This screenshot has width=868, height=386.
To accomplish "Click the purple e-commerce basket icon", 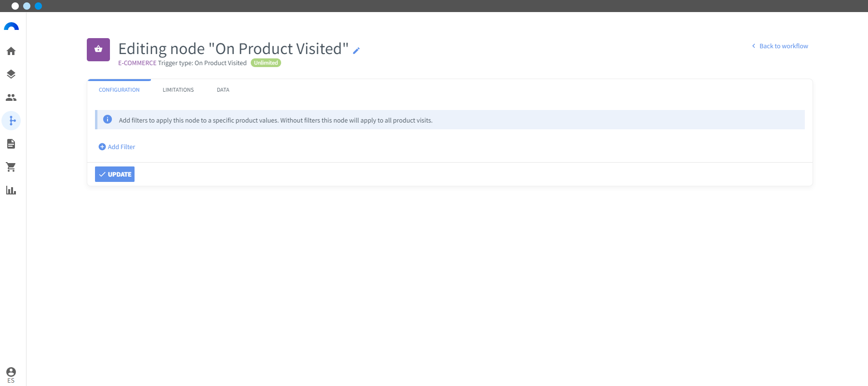I will (x=98, y=50).
